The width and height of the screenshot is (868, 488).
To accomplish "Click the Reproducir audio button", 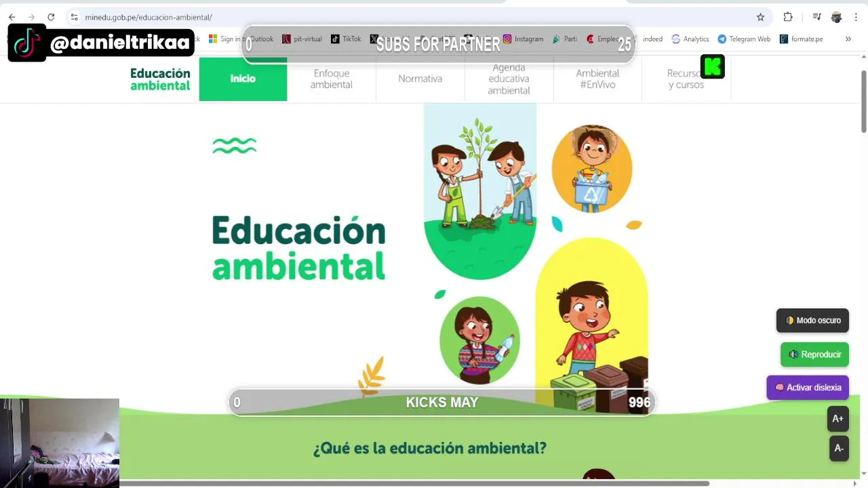I will pyautogui.click(x=814, y=354).
